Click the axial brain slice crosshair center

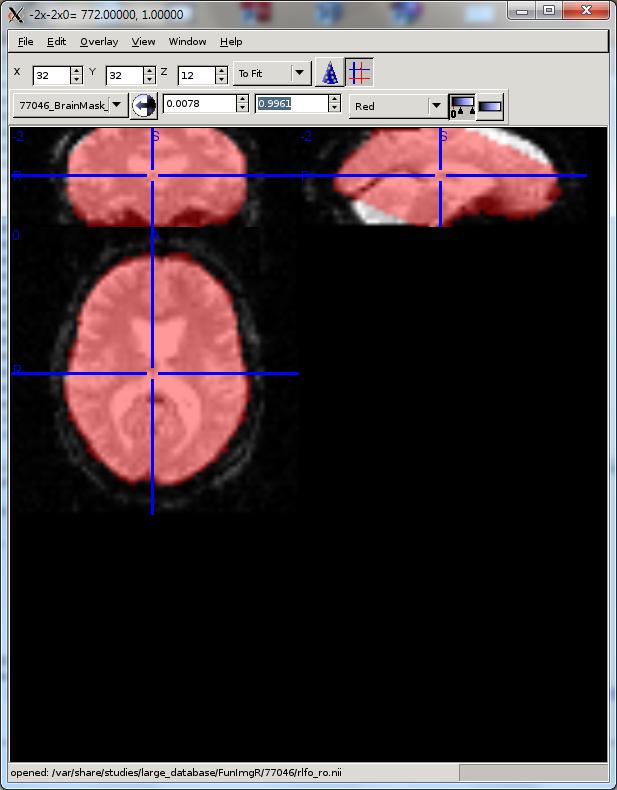[152, 373]
